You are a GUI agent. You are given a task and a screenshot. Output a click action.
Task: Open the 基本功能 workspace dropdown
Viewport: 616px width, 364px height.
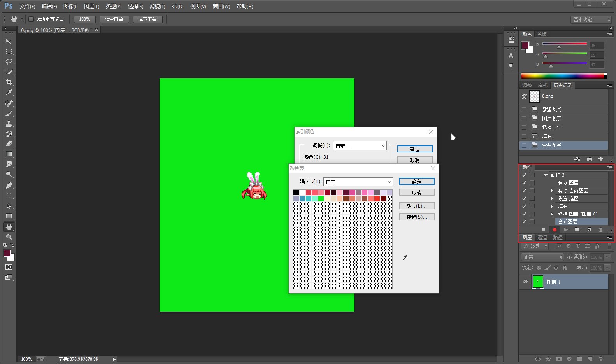591,19
